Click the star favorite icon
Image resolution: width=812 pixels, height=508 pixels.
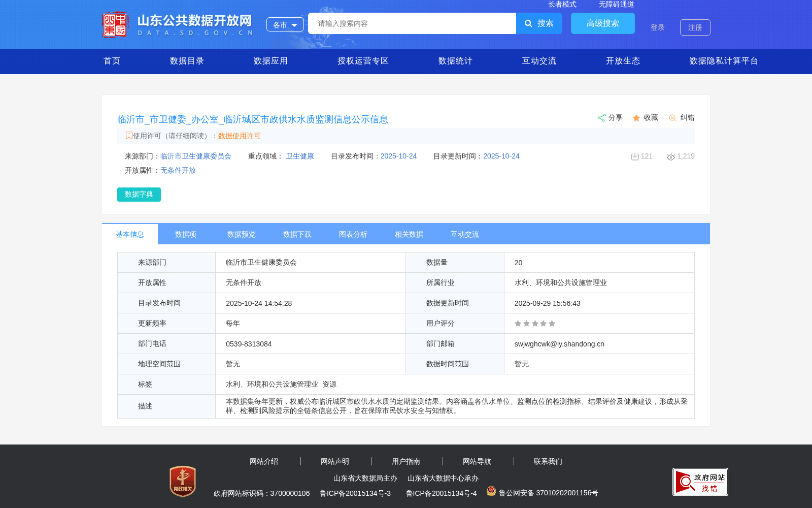pyautogui.click(x=636, y=118)
